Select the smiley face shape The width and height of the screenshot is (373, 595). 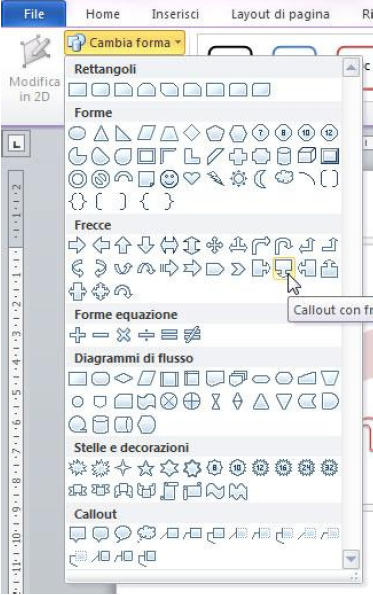point(169,179)
